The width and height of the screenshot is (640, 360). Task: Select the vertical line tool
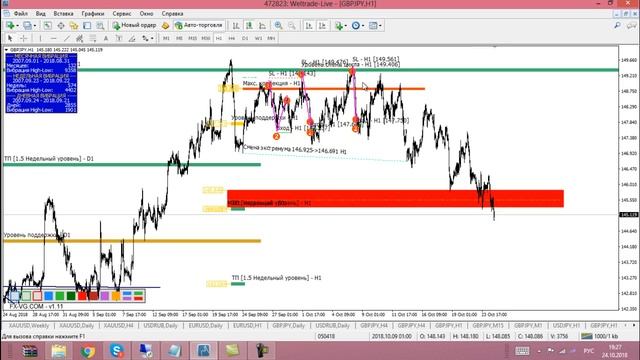point(40,38)
